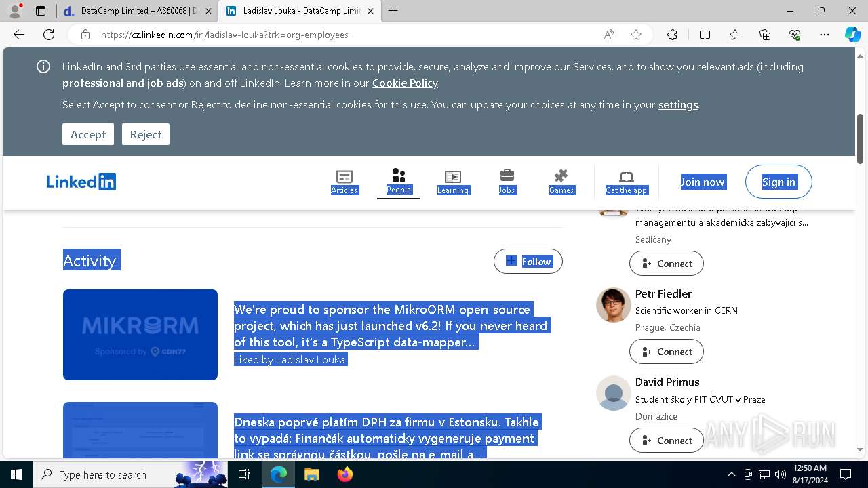The height and width of the screenshot is (488, 868).
Task: Open browser Extensions puzzle icon
Action: point(672,35)
